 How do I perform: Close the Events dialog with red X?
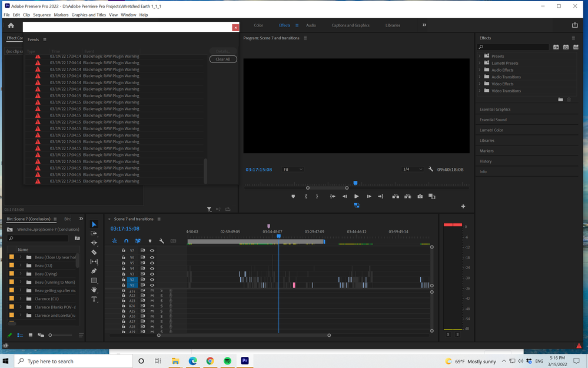tap(235, 28)
